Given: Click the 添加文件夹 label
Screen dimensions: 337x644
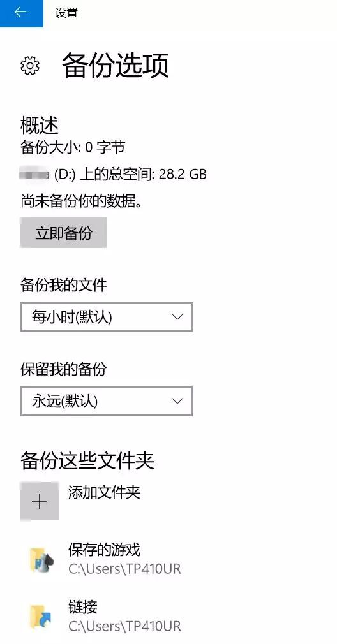Looking at the screenshot, I should [105, 492].
